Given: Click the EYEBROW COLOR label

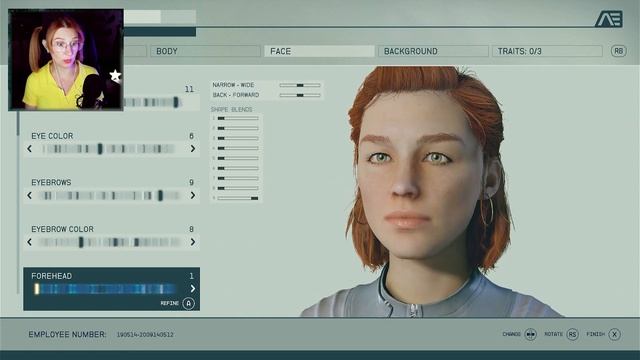Looking at the screenshot, I should pos(62,229).
